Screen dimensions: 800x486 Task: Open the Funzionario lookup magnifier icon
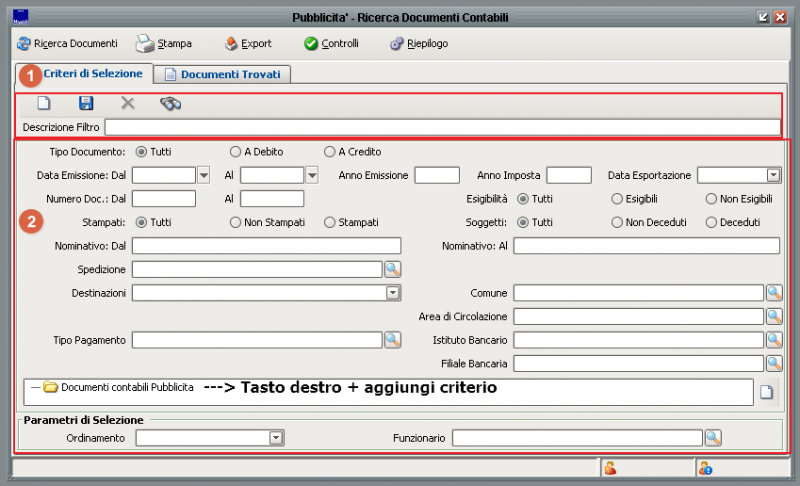(713, 438)
